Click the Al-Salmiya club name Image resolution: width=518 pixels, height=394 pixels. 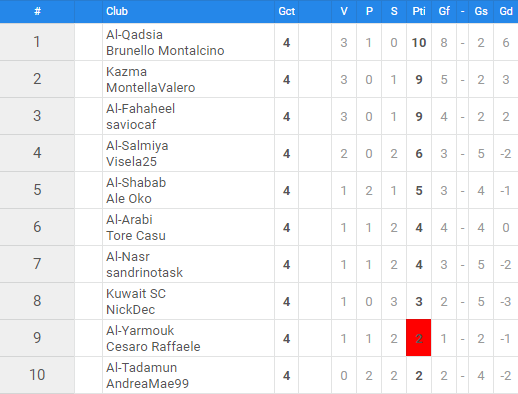pyautogui.click(x=137, y=146)
